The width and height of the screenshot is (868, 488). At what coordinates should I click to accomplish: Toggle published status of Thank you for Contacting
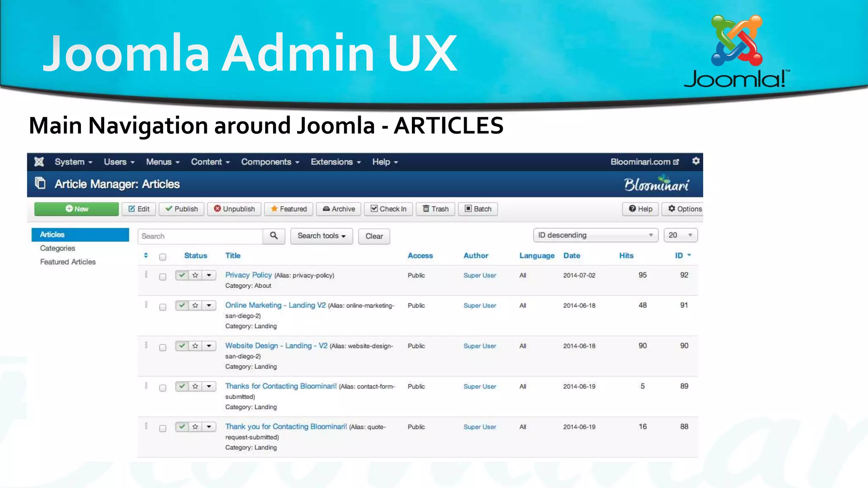182,427
